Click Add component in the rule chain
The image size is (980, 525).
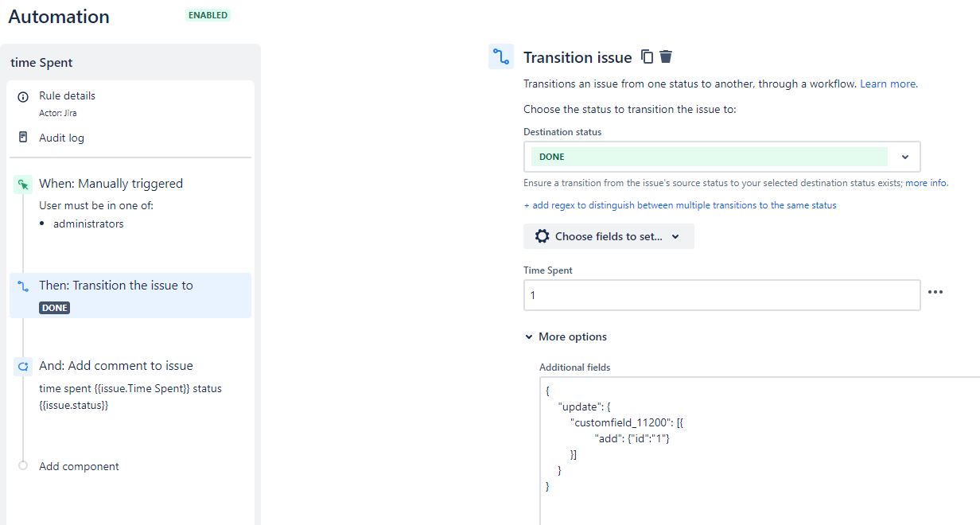(79, 466)
